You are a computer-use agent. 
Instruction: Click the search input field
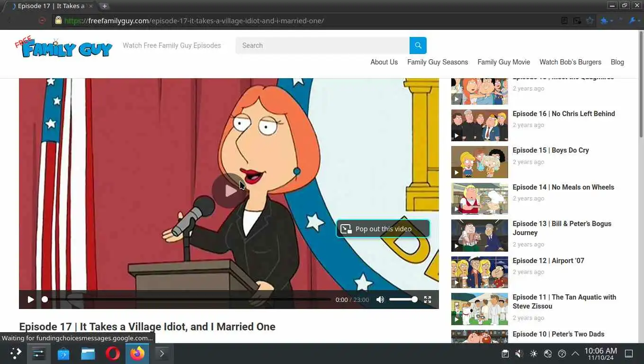322,45
